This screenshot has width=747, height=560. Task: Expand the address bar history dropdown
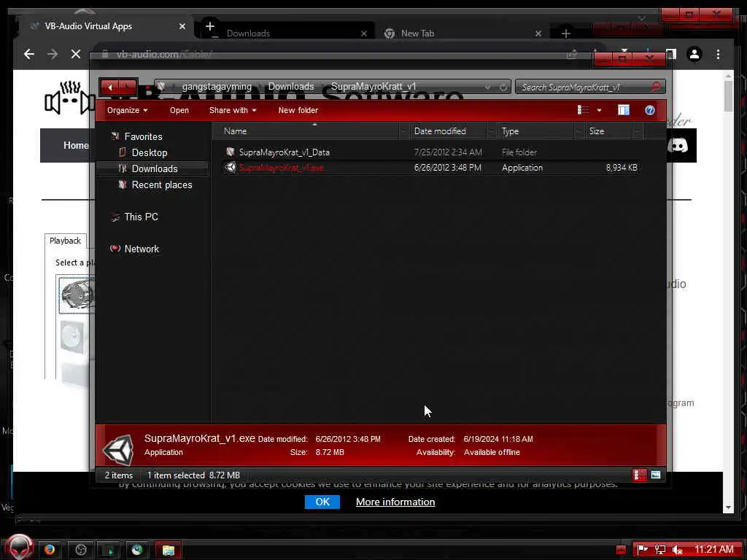point(487,87)
